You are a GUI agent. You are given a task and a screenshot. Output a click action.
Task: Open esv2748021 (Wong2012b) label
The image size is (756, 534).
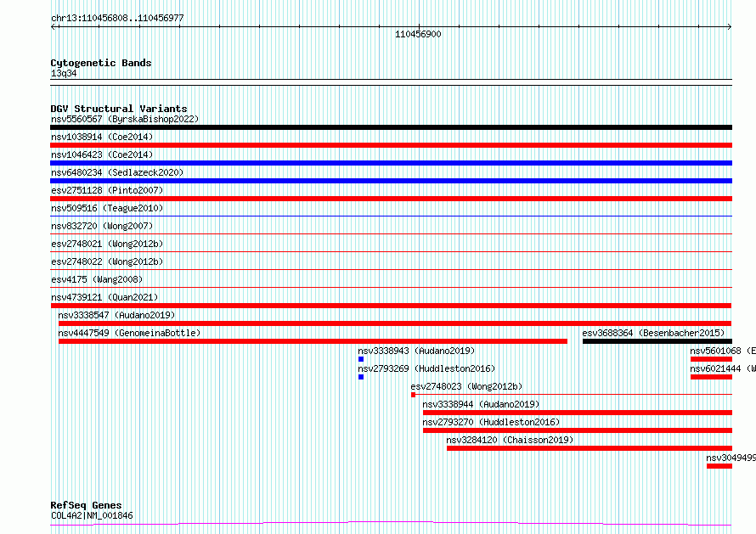click(107, 244)
